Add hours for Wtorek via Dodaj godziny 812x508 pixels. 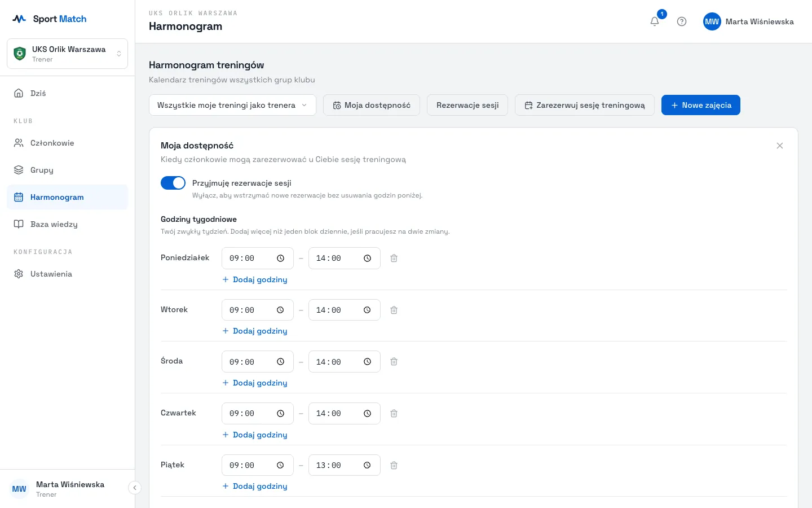click(255, 331)
